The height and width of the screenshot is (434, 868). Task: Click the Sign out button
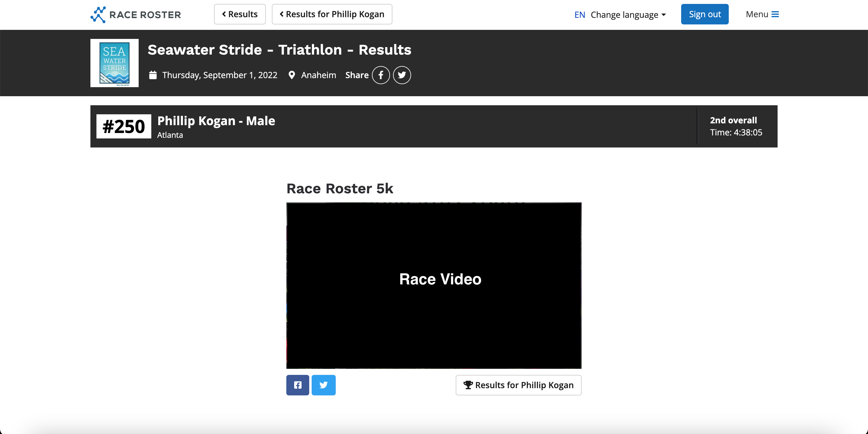(x=705, y=14)
